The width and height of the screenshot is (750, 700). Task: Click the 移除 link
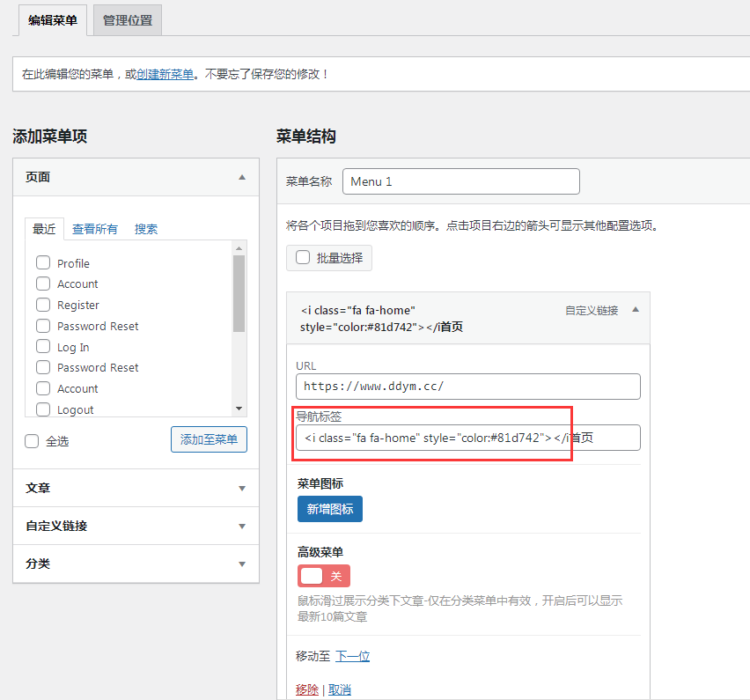(307, 689)
